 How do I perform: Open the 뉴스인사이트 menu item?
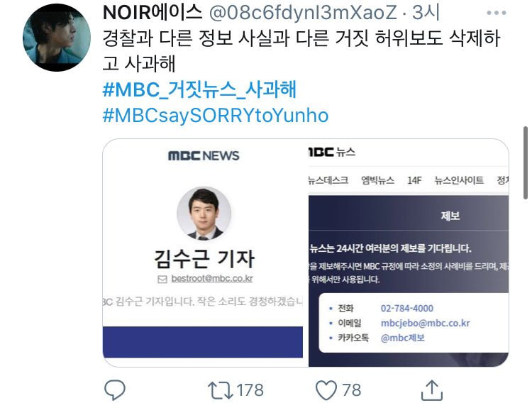coord(459,180)
